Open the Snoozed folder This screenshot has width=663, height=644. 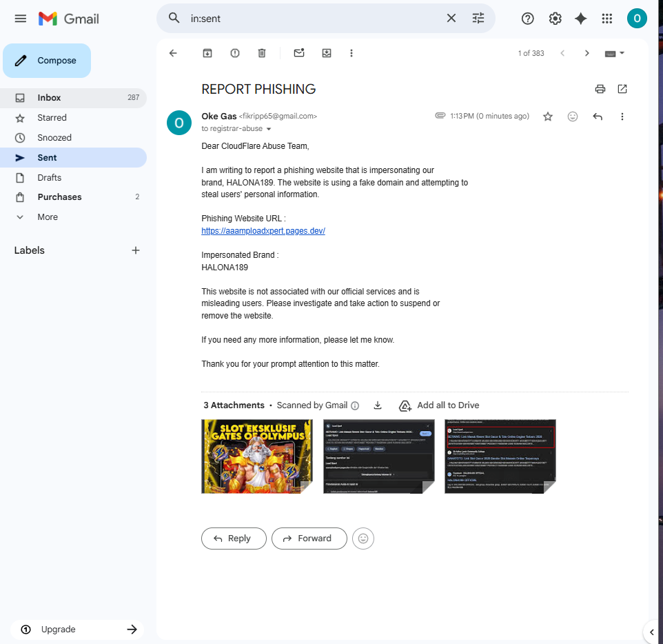click(74, 137)
